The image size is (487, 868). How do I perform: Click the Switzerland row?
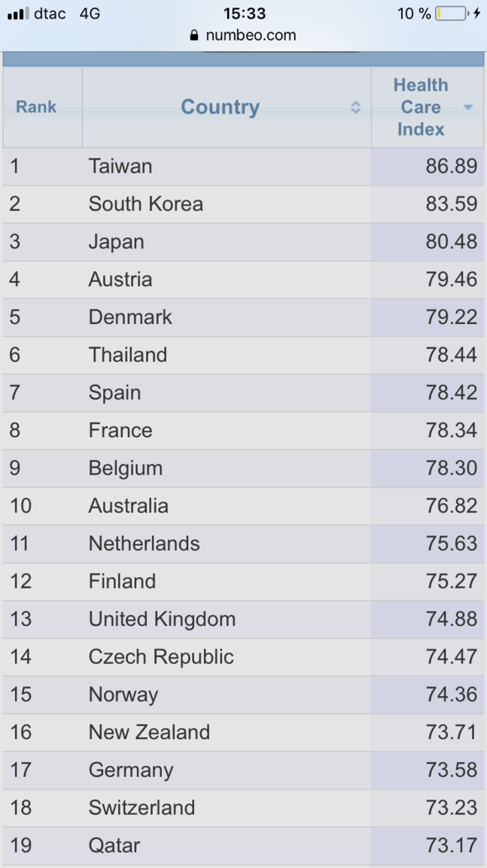click(x=243, y=808)
